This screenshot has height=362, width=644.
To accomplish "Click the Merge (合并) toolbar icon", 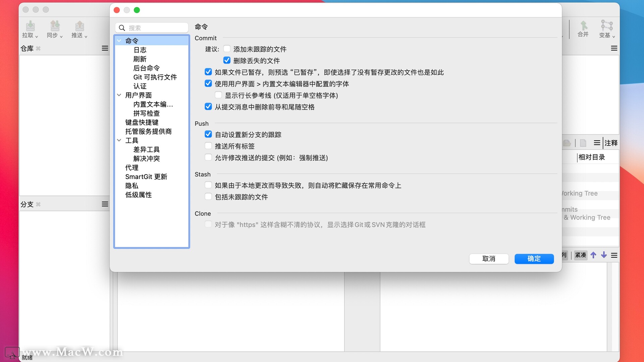I will [584, 25].
